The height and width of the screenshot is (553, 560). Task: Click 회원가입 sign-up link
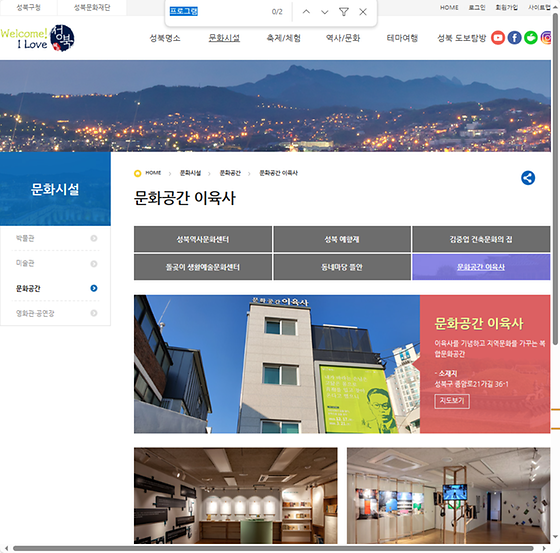(x=506, y=8)
